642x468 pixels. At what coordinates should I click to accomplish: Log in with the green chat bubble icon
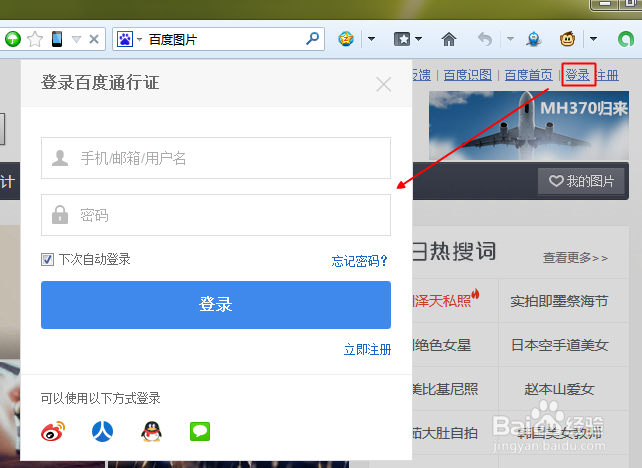(200, 432)
